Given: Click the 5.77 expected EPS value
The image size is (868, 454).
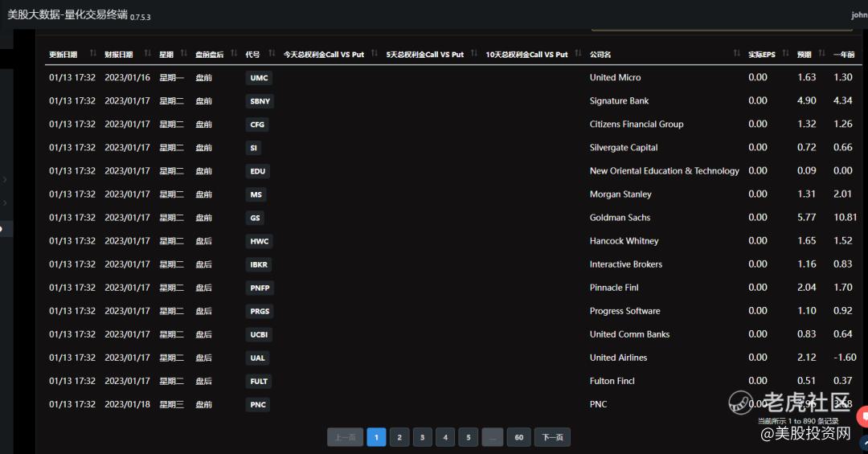Looking at the screenshot, I should pyautogui.click(x=807, y=217).
